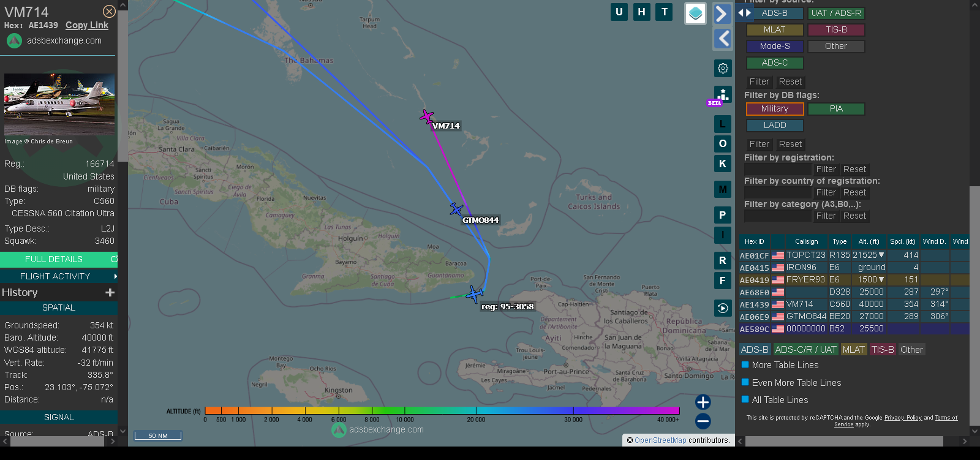Toggle PIA DB flag filter

(x=836, y=108)
